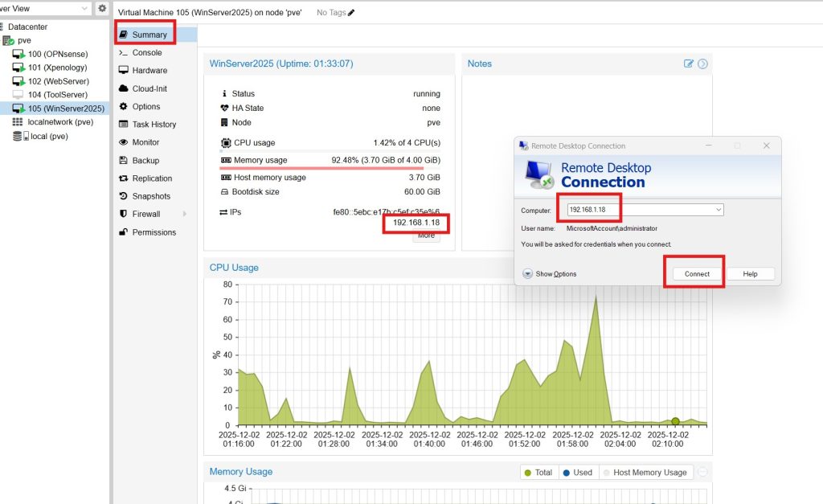Open the Datacenter node icon

[3, 27]
